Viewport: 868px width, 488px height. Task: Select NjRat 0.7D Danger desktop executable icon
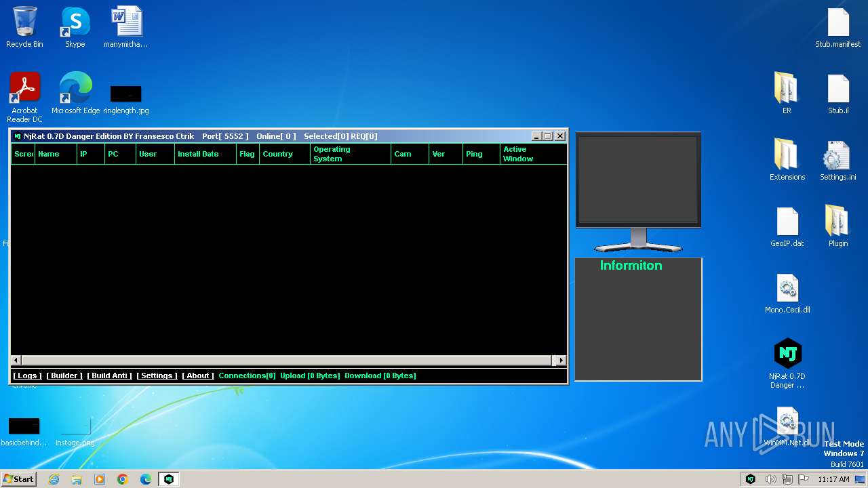(787, 363)
